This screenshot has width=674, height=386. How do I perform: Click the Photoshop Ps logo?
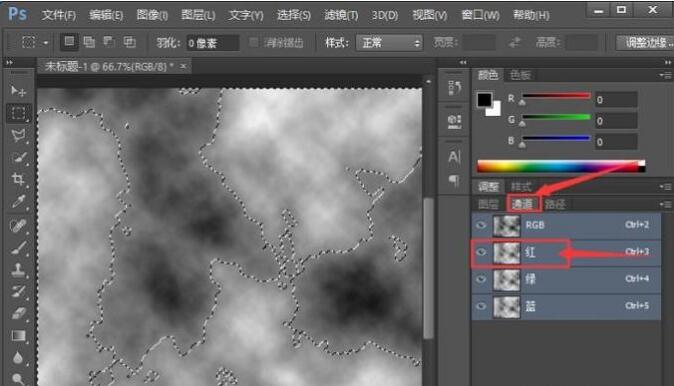pos(18,14)
